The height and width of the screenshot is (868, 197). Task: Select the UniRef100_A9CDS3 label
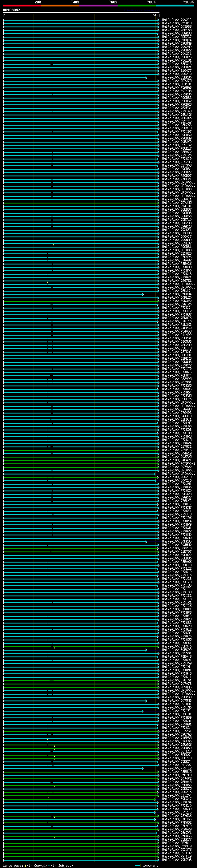[x=177, y=98]
